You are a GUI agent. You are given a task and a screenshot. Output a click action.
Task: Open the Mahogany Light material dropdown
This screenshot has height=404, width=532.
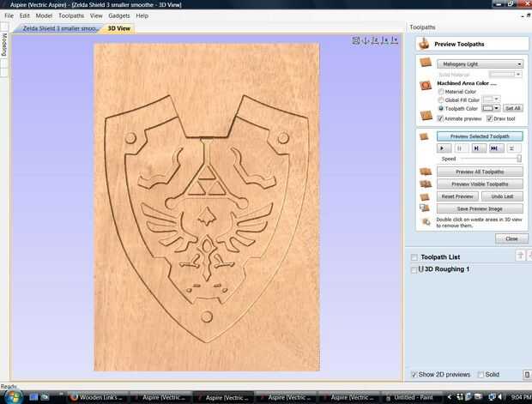click(480, 63)
